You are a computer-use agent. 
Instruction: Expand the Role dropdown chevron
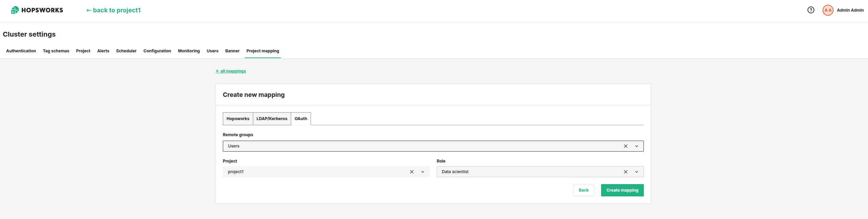tap(636, 172)
